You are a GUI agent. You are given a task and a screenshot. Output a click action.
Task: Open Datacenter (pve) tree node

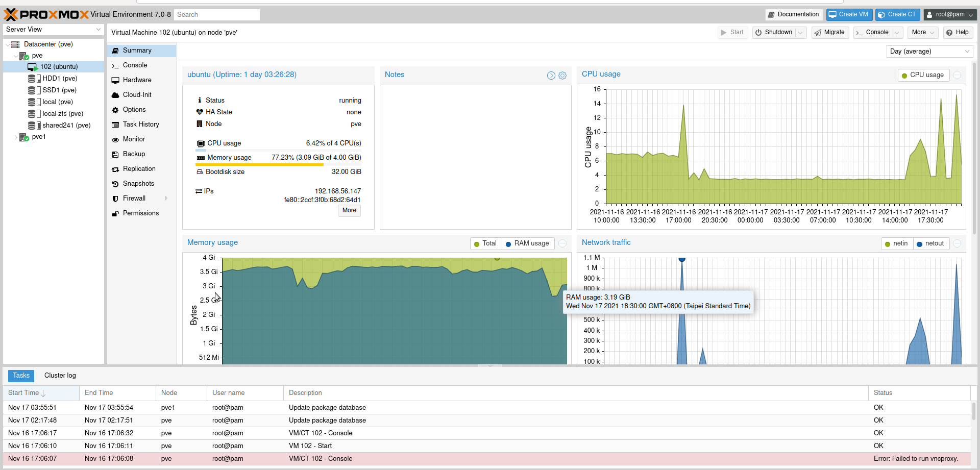pyautogui.click(x=48, y=44)
